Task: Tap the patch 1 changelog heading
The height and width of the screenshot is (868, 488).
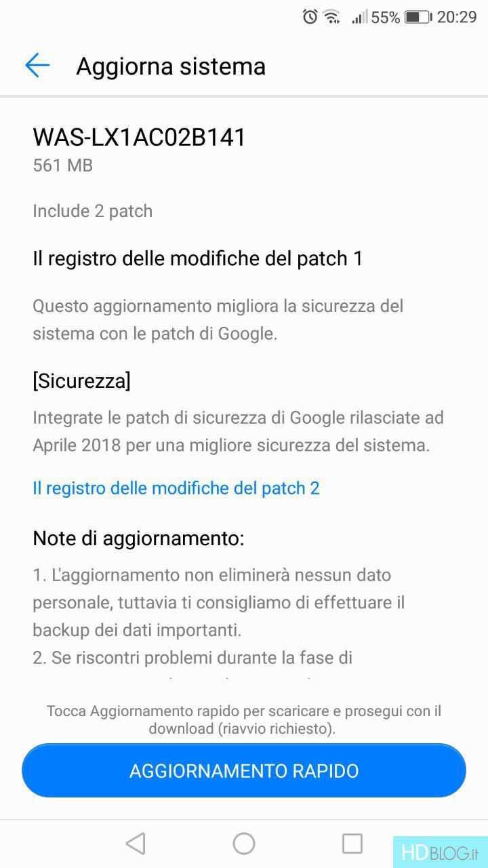Action: tap(197, 258)
